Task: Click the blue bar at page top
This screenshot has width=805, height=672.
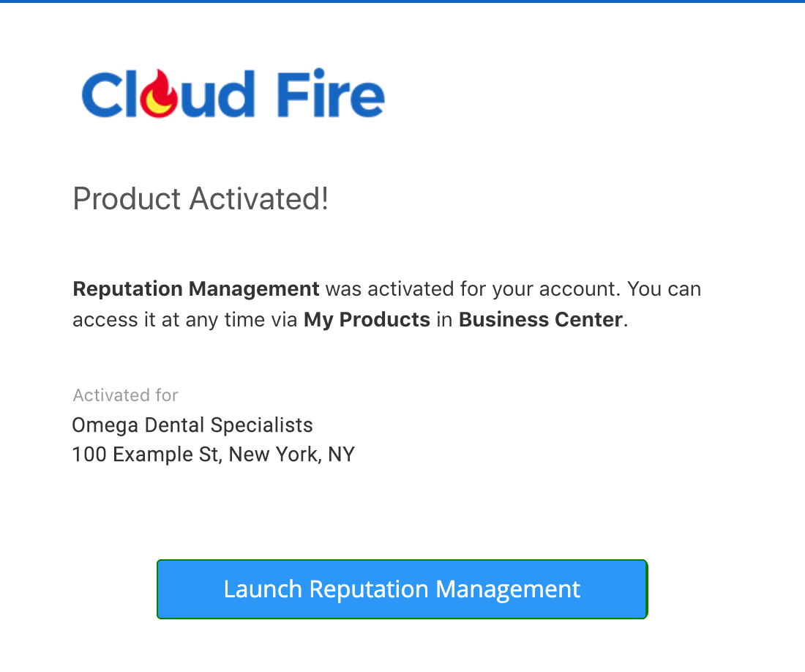Action: point(402,1)
